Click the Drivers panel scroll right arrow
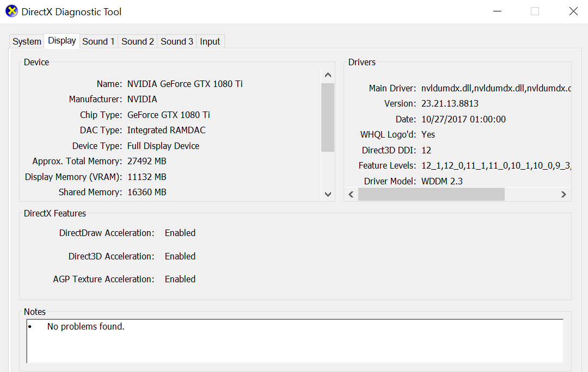This screenshot has height=372, width=588. [563, 194]
